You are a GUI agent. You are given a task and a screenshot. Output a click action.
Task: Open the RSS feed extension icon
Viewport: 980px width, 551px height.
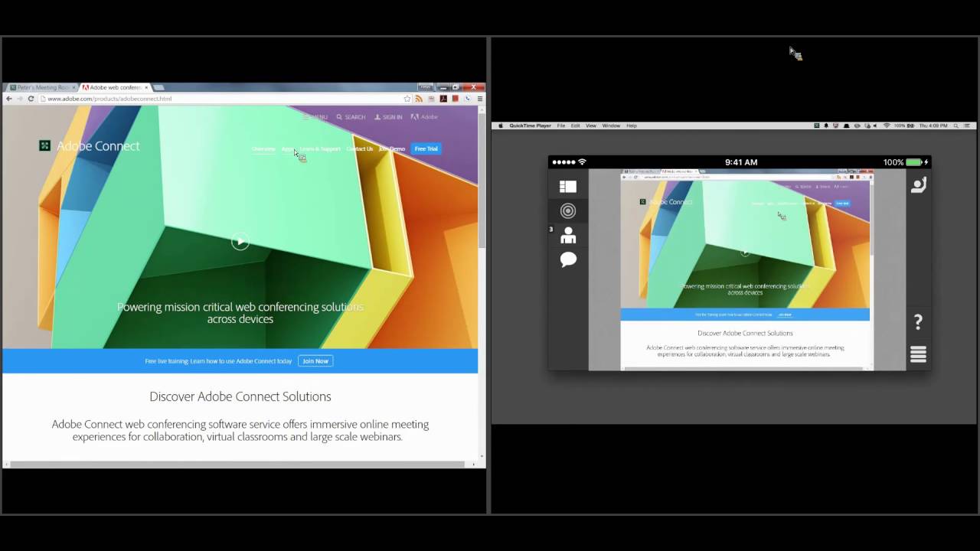click(x=419, y=99)
